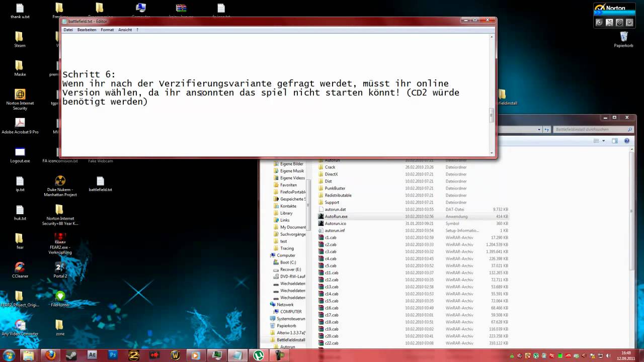This screenshot has height=362, width=644.
Task: Toggle Explorer preview pane icon
Action: click(616, 141)
